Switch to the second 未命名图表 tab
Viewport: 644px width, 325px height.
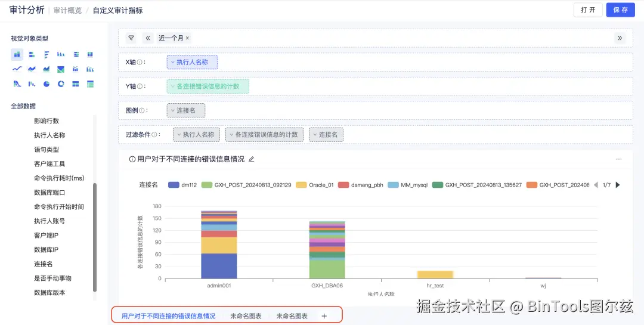click(x=292, y=316)
